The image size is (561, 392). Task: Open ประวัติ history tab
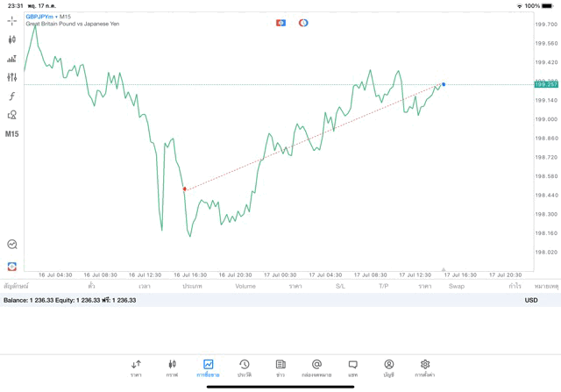245,368
